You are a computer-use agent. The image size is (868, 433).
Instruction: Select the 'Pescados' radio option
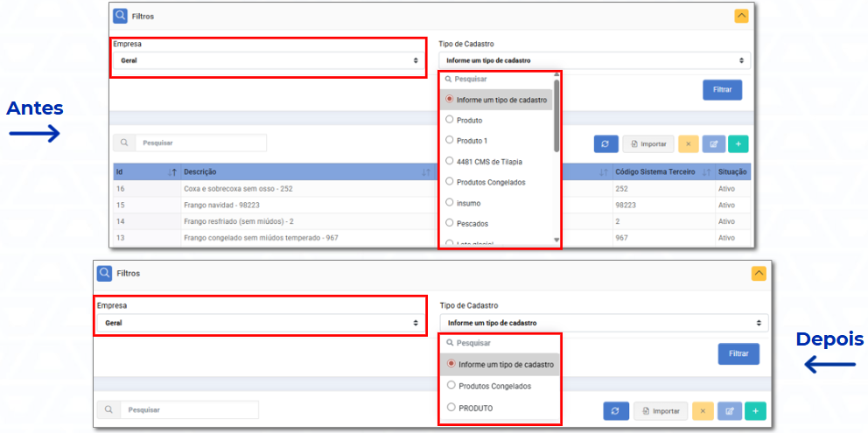click(x=450, y=223)
